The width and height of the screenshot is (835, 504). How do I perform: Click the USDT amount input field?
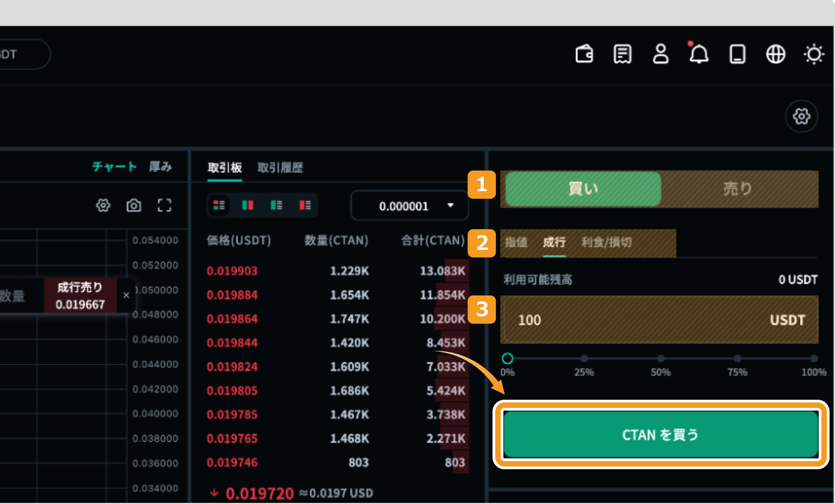659,320
